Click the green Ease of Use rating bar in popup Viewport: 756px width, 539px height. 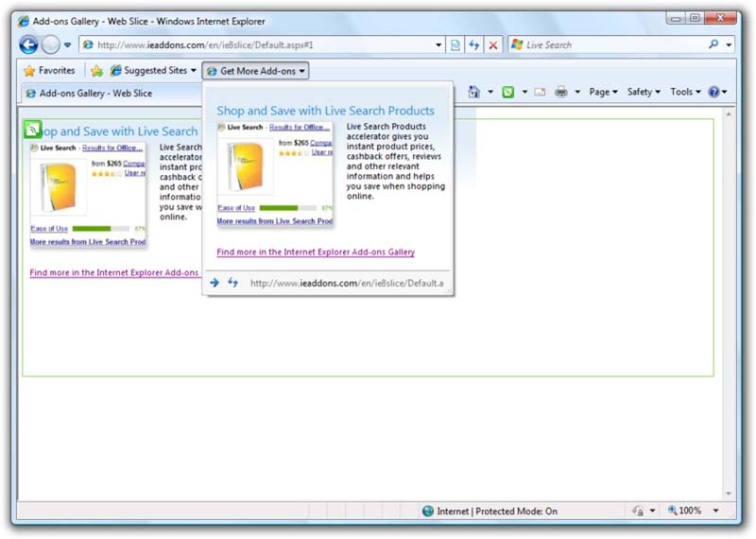click(x=279, y=208)
